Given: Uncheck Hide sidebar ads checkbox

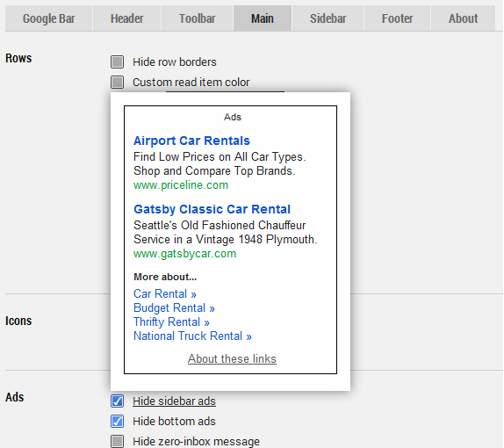Looking at the screenshot, I should click(117, 401).
